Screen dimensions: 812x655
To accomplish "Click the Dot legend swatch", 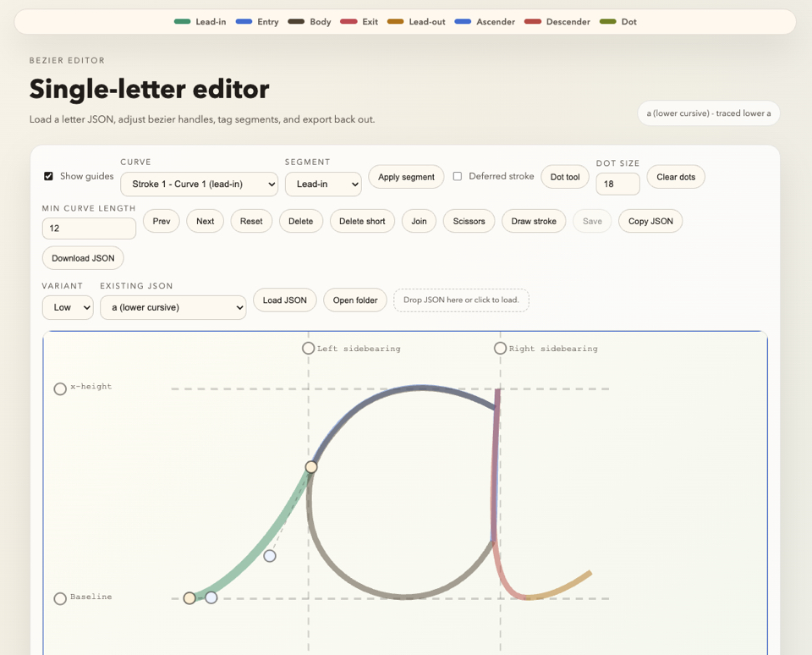I will click(x=607, y=22).
